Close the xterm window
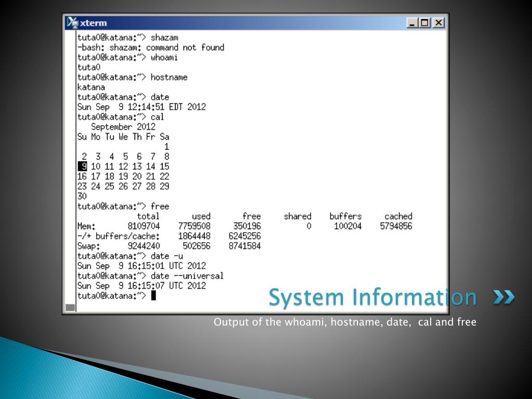Image resolution: width=532 pixels, height=399 pixels. (x=438, y=23)
